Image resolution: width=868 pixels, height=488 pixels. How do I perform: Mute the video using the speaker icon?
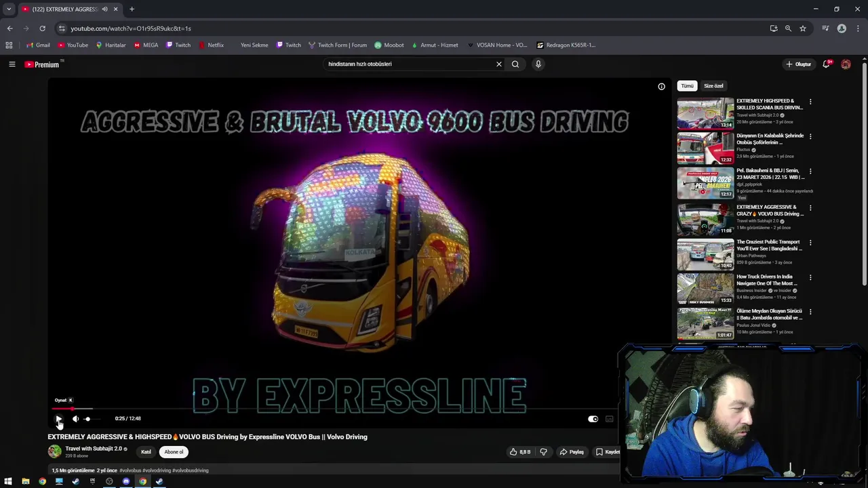point(75,419)
